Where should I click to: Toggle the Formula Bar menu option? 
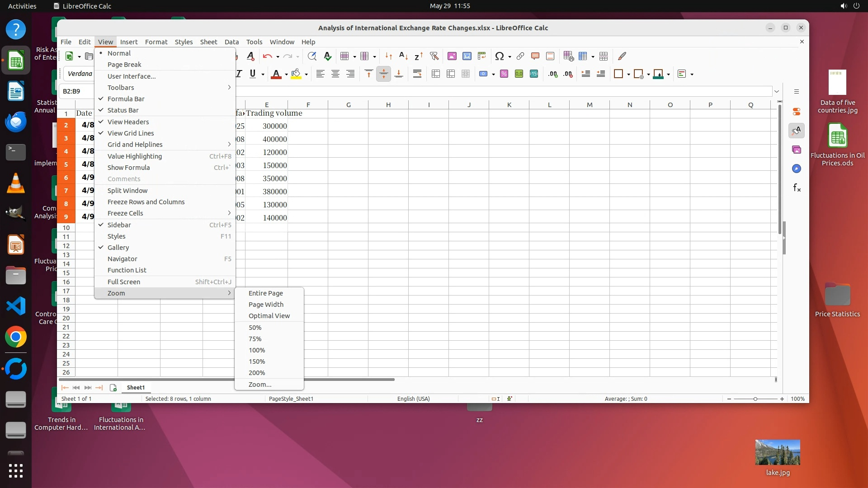pyautogui.click(x=126, y=99)
